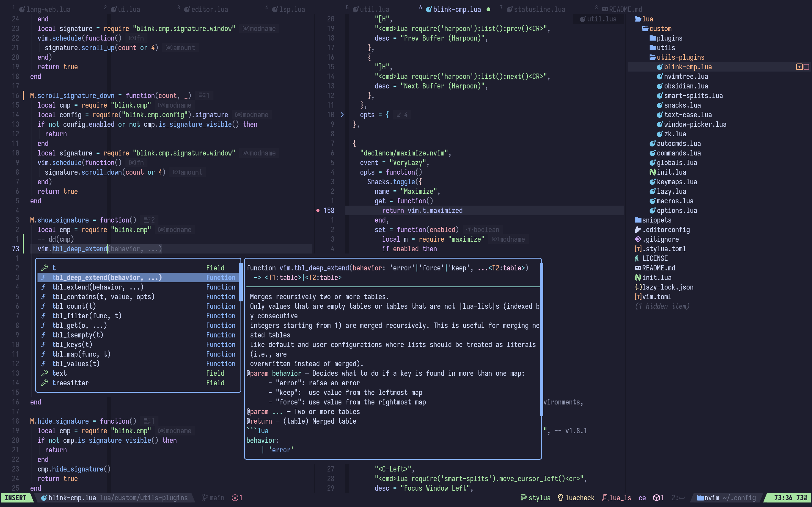Viewport: 812px width, 507px height.
Task: Expand the plugins folder in file tree
Action: pyautogui.click(x=669, y=38)
